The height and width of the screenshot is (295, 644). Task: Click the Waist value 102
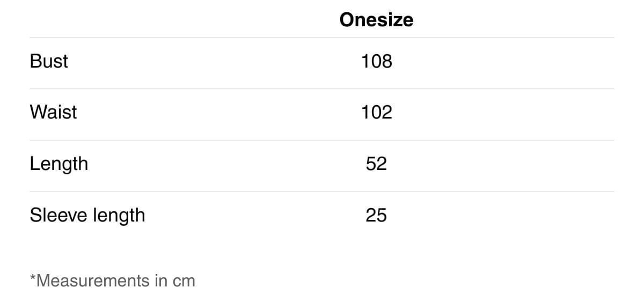click(x=377, y=112)
